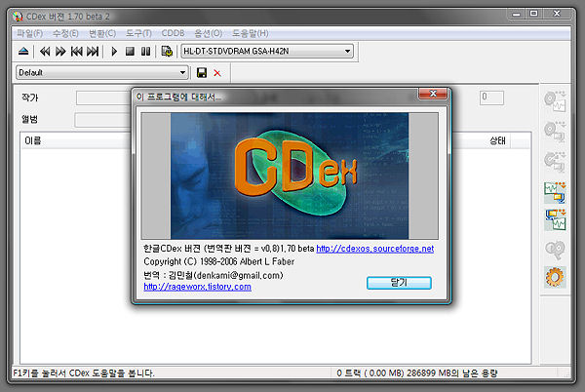Click the 상태 column header
Screen dimensions: 585x392
tap(497, 141)
